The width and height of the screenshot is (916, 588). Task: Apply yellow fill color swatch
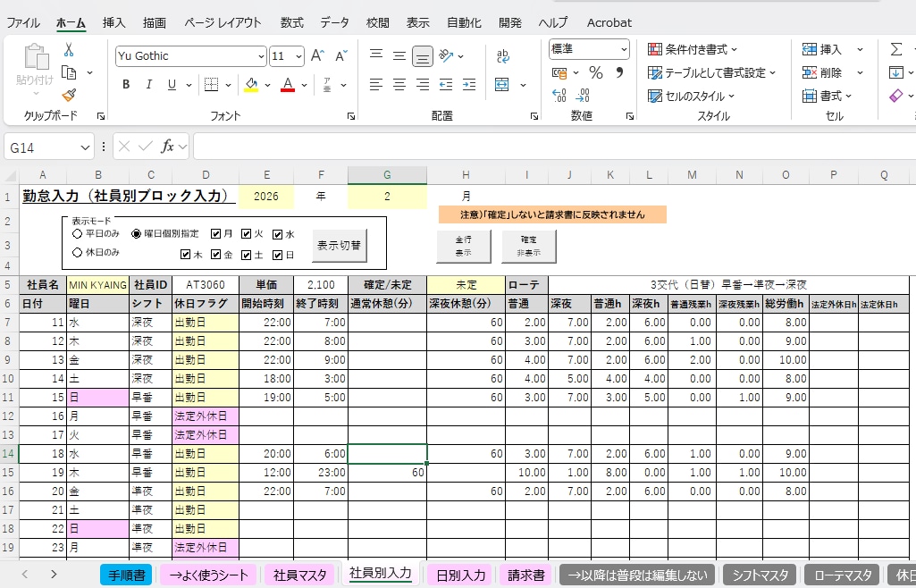[x=252, y=85]
